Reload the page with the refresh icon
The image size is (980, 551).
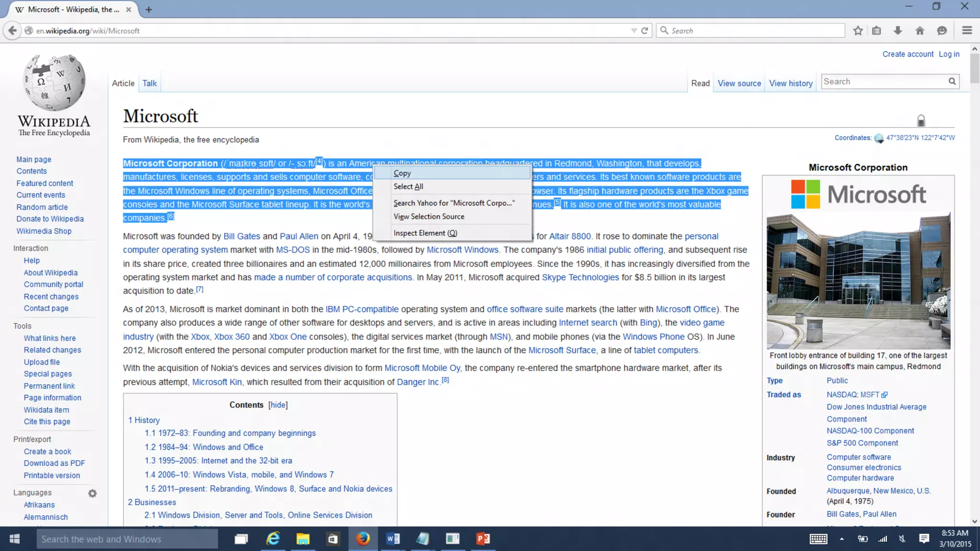coord(645,31)
